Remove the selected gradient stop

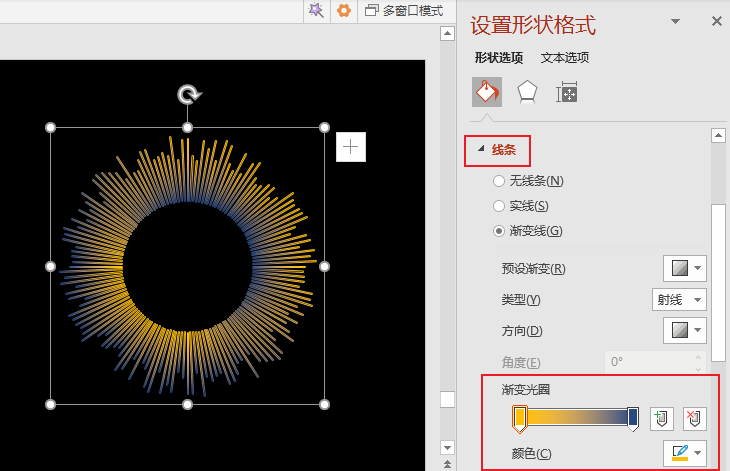click(695, 418)
